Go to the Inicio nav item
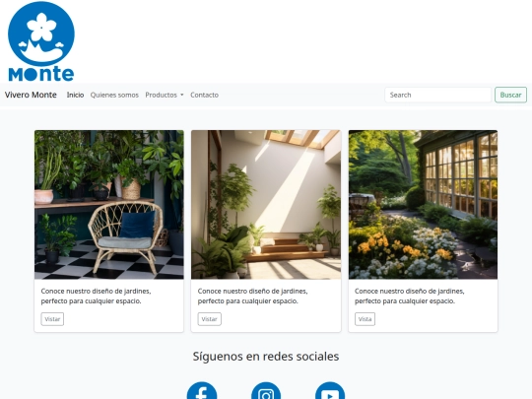The height and width of the screenshot is (399, 532). click(75, 95)
